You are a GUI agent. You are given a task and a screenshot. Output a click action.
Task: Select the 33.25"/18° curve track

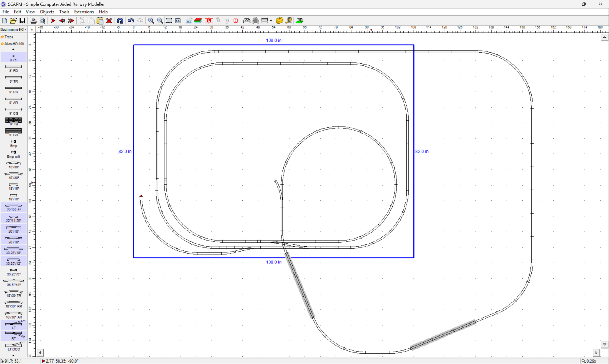[x=13, y=250]
